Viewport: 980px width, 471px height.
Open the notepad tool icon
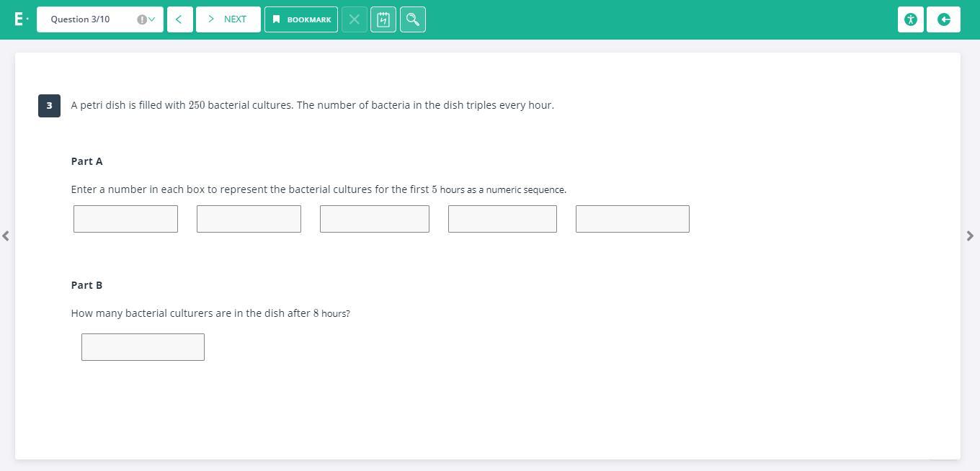pyautogui.click(x=383, y=19)
